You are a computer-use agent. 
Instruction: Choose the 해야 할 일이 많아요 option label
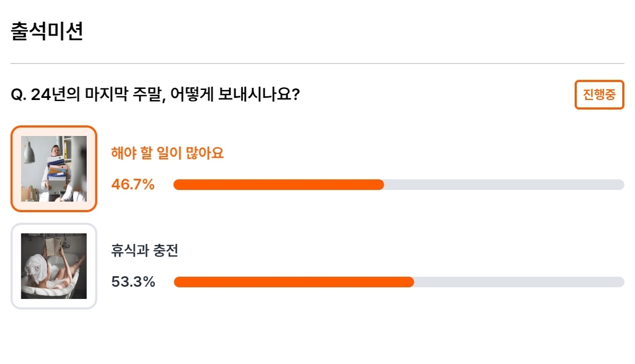pos(168,153)
